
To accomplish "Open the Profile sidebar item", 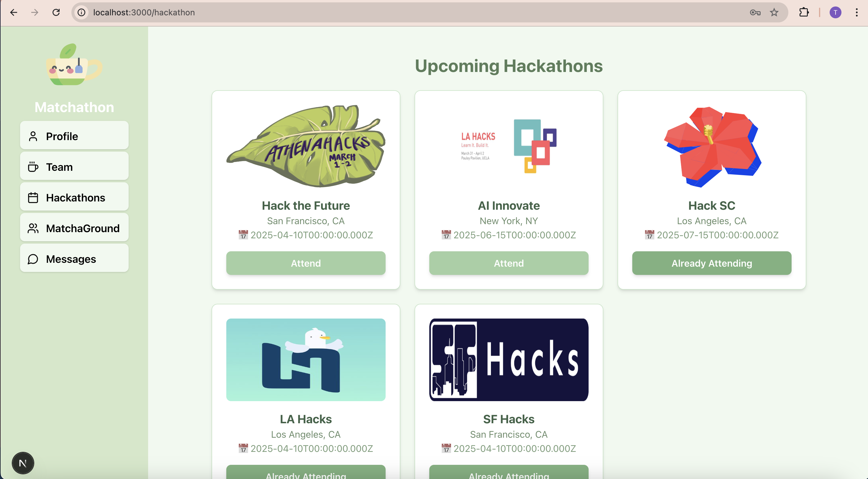I will coord(74,136).
